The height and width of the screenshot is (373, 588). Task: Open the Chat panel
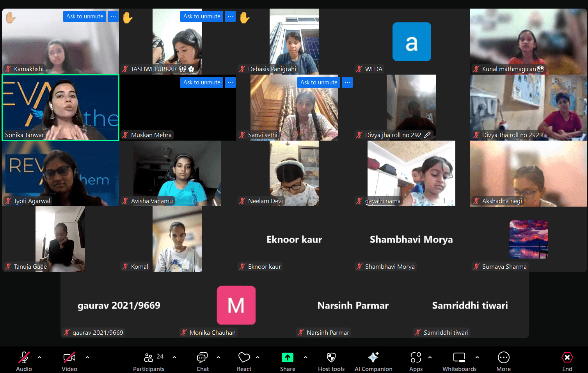point(203,361)
